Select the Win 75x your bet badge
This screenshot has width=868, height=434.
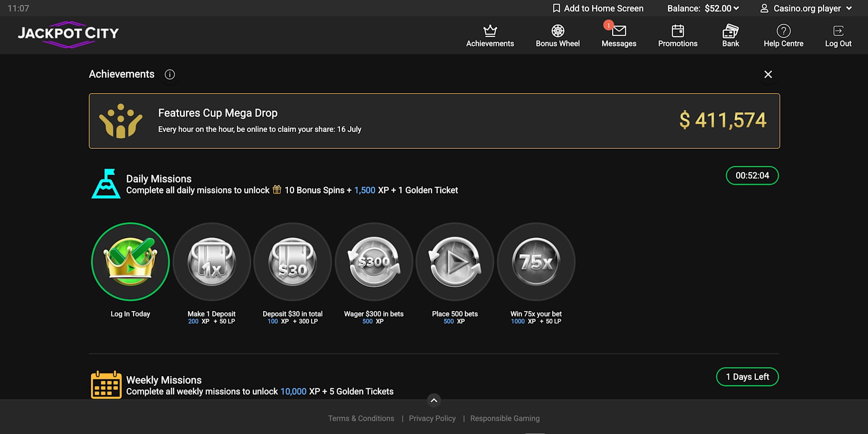[536, 261]
